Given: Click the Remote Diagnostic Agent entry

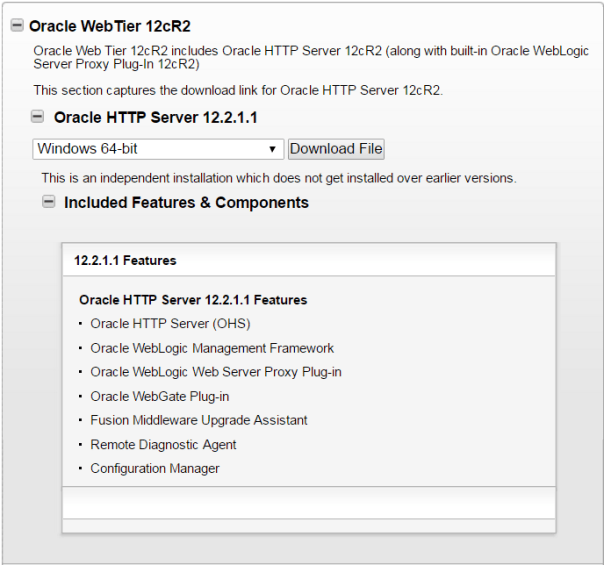Looking at the screenshot, I should [163, 444].
